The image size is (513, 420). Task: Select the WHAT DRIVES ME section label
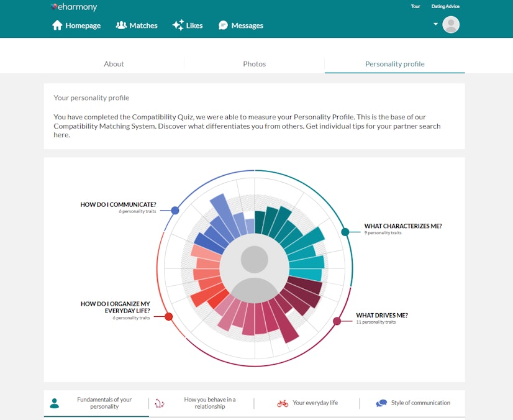(383, 315)
